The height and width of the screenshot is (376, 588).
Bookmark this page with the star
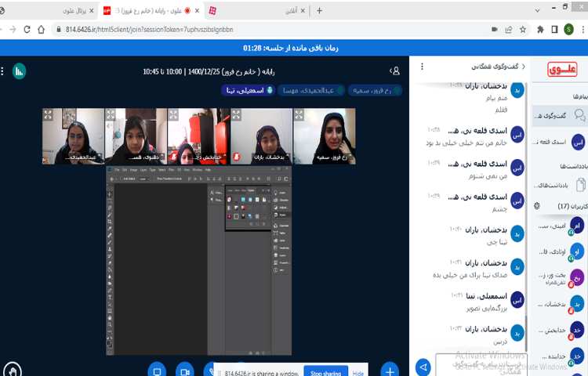click(x=523, y=29)
